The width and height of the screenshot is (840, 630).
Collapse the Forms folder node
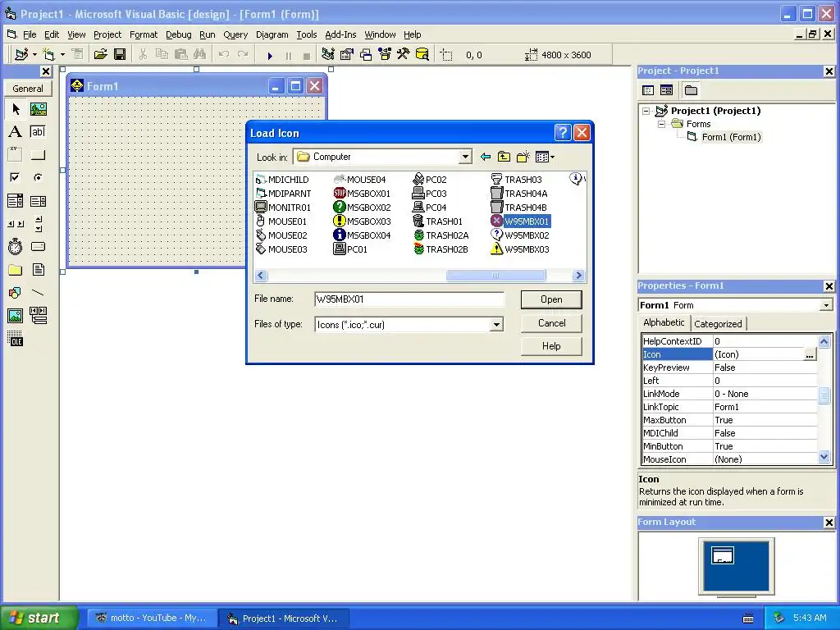(662, 125)
